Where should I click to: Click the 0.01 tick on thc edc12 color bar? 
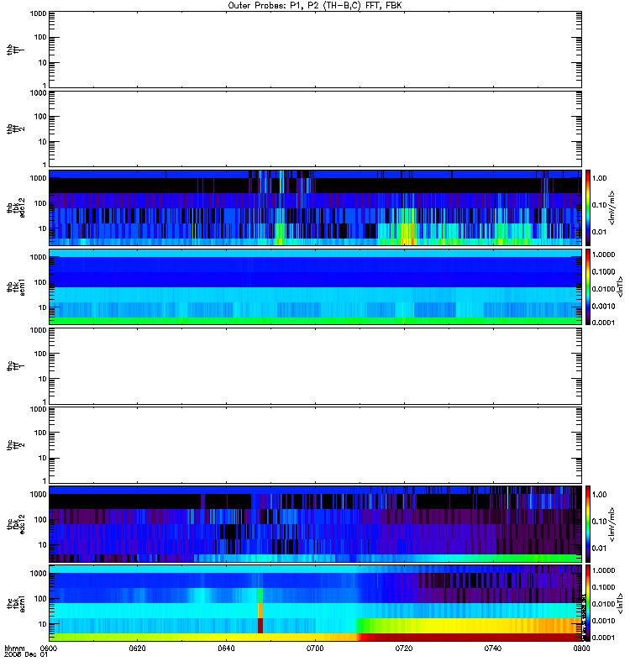click(x=600, y=549)
